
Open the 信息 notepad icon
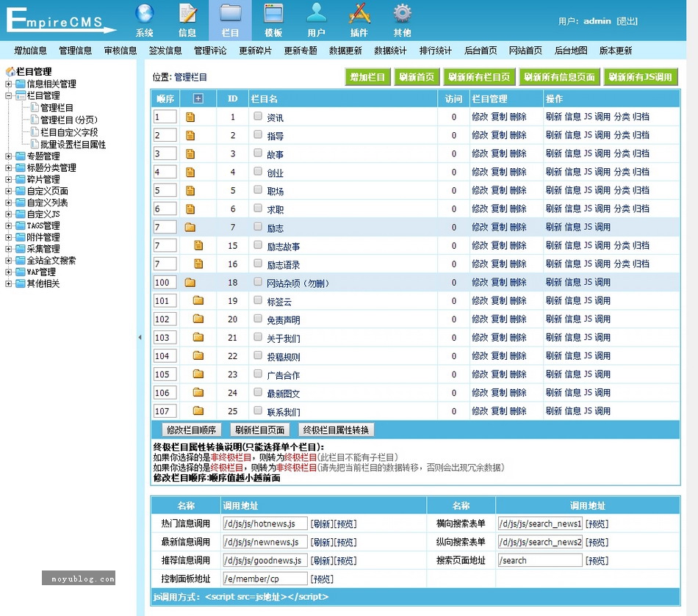(187, 14)
